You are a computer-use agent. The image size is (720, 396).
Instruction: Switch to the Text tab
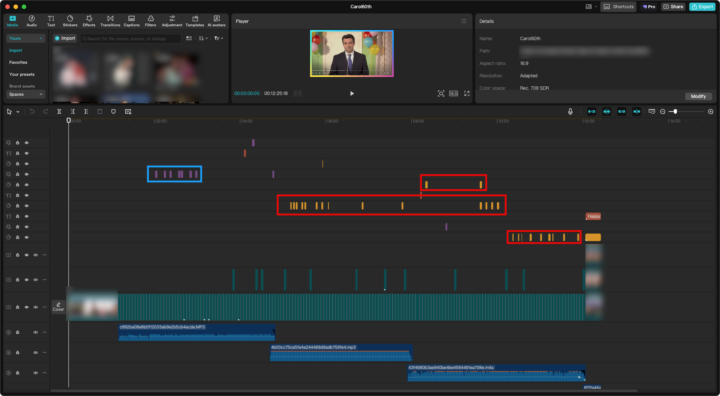[51, 21]
